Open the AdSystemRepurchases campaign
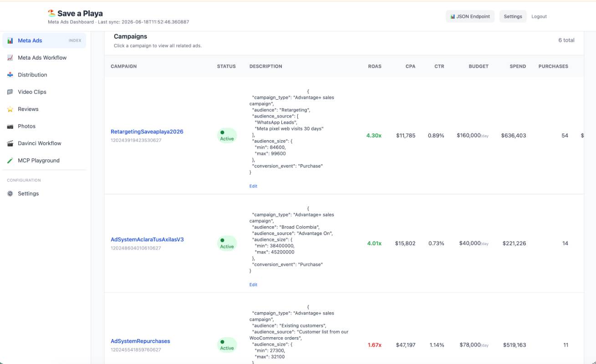The height and width of the screenshot is (364, 596). click(140, 341)
